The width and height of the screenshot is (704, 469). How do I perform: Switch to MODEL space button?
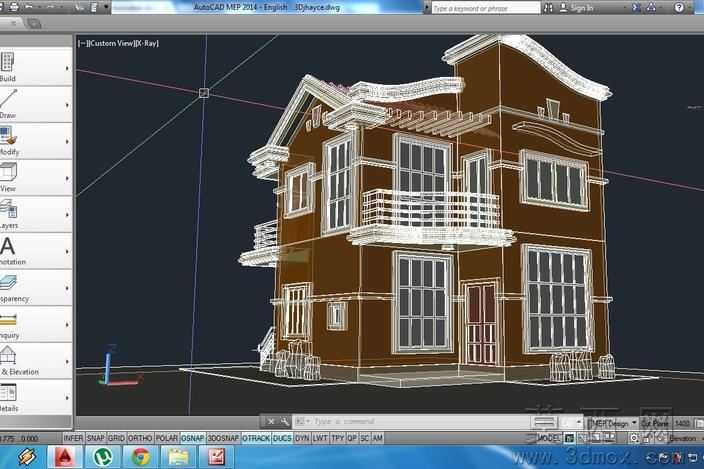pos(548,438)
